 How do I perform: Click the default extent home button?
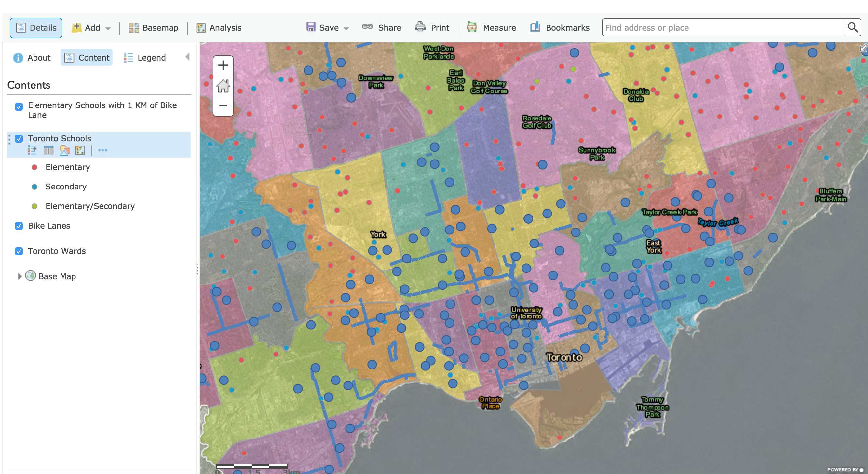tap(223, 86)
